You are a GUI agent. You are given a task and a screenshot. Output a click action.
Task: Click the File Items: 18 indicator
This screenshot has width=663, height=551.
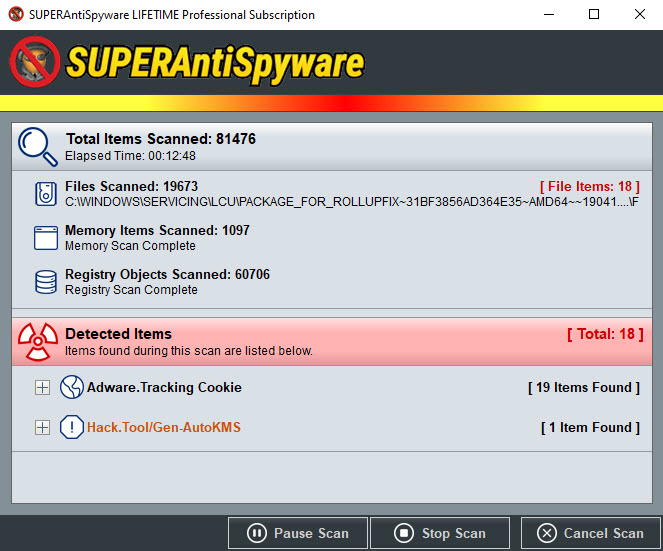tap(589, 186)
